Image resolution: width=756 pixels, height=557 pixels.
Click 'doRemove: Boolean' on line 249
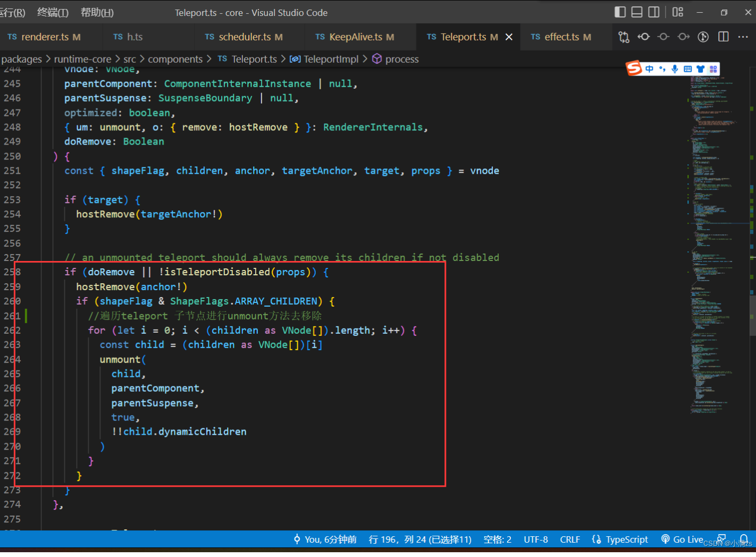pos(114,141)
